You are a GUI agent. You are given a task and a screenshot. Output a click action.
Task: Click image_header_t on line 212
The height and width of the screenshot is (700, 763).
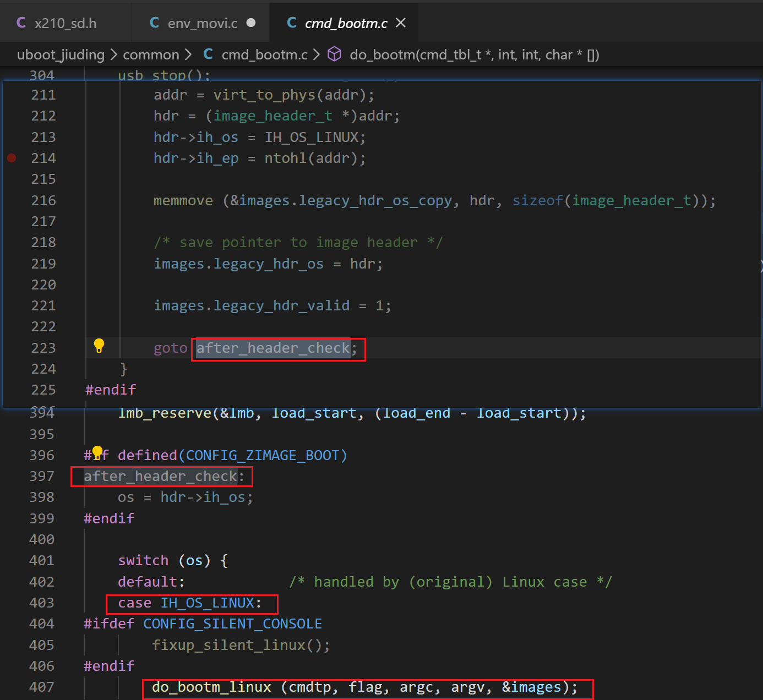coord(273,117)
